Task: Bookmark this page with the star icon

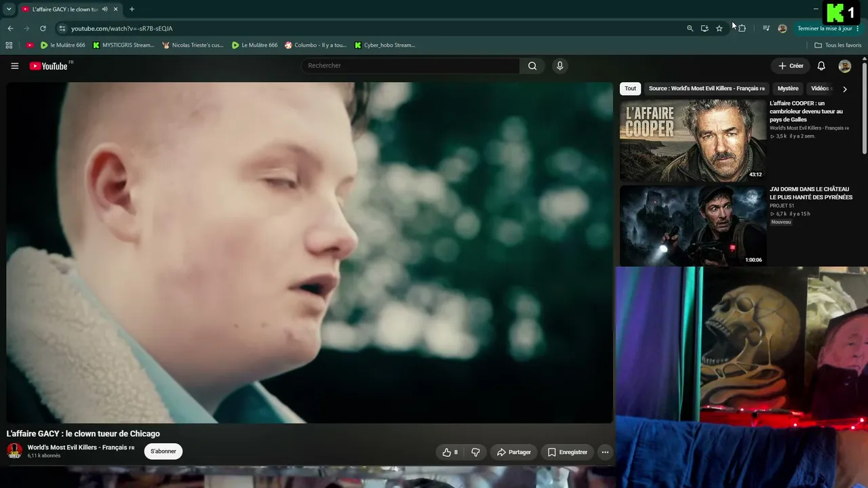Action: tap(719, 28)
